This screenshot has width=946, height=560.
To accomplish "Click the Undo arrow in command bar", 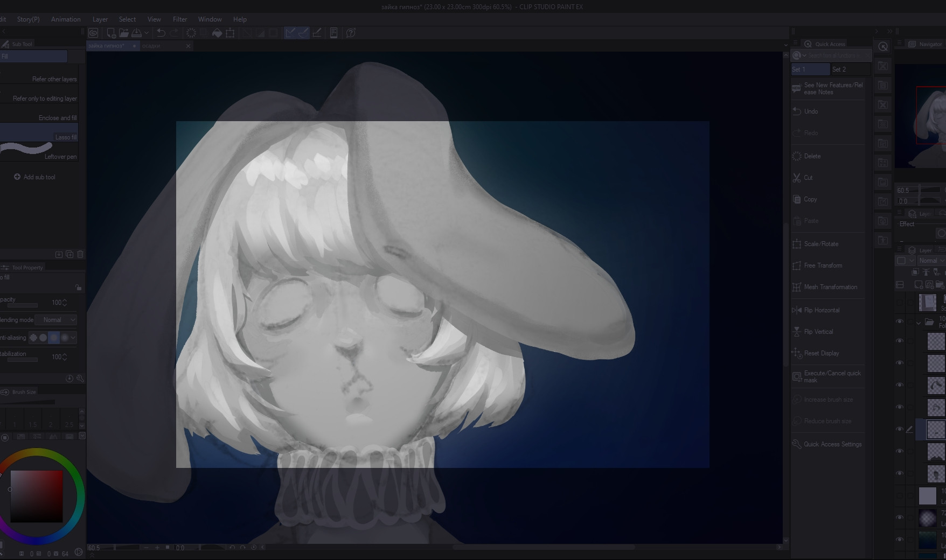I will point(161,33).
